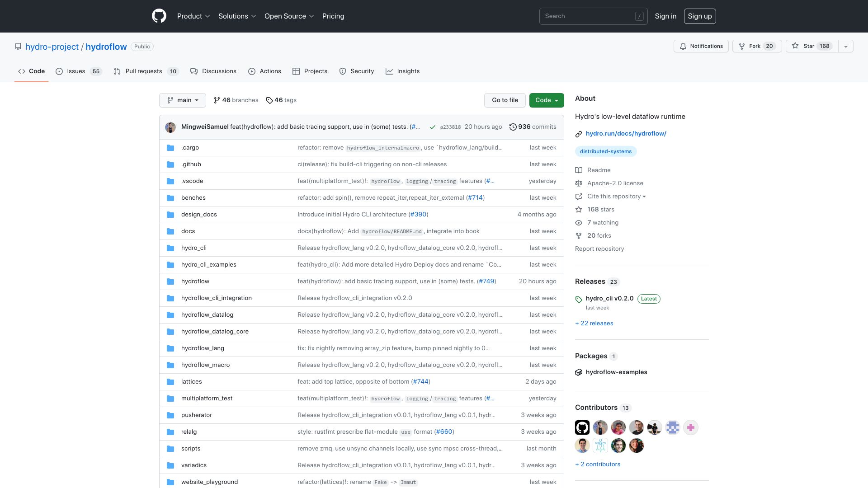The image size is (868, 488).
Task: Open the hydroflow_datalog_core folder
Action: [x=215, y=332]
